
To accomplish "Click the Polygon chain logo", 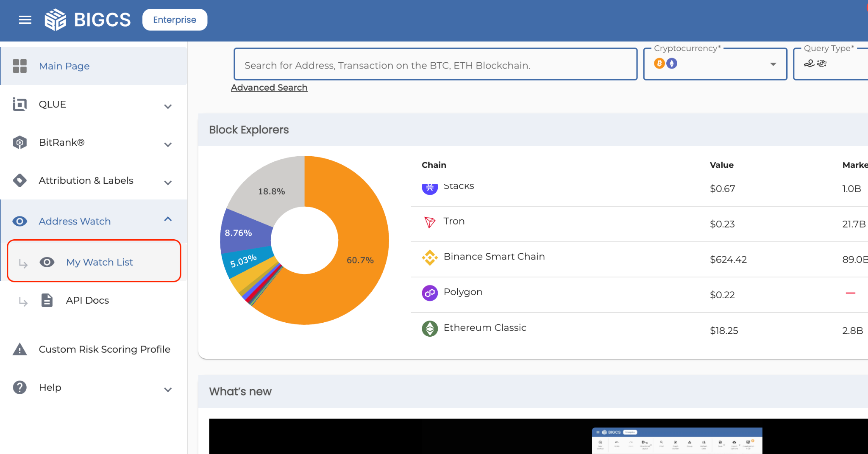I will click(x=430, y=293).
